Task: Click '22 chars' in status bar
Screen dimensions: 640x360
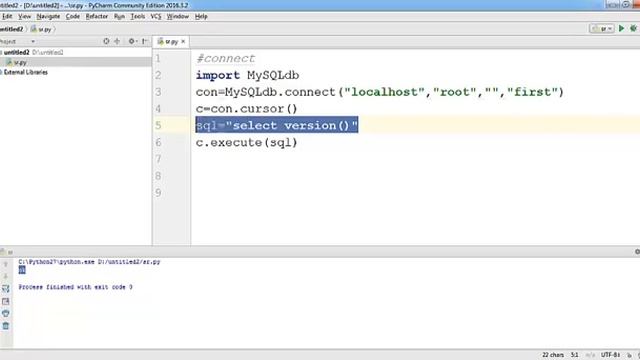Action: [553, 355]
